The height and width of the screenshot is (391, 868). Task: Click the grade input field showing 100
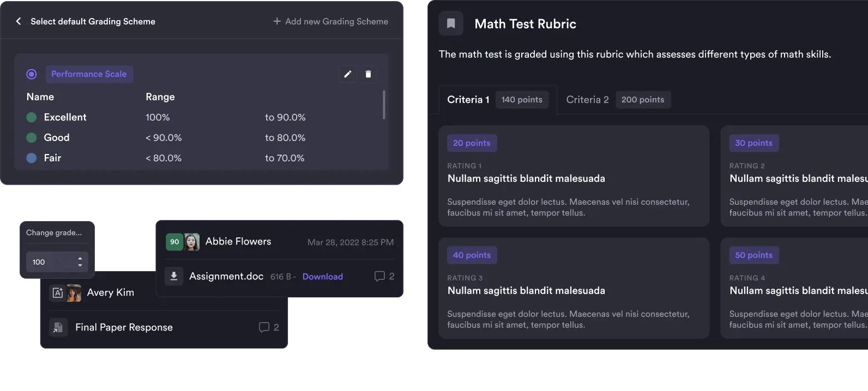click(x=50, y=262)
